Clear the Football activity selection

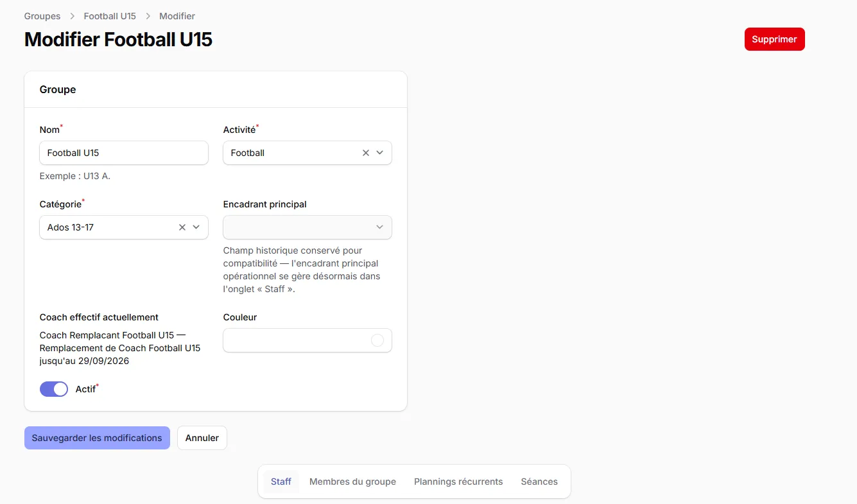(366, 153)
